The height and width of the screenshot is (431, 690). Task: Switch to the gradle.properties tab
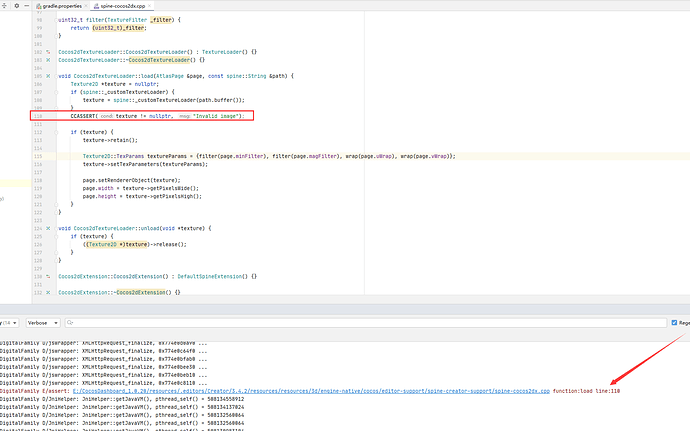(62, 6)
